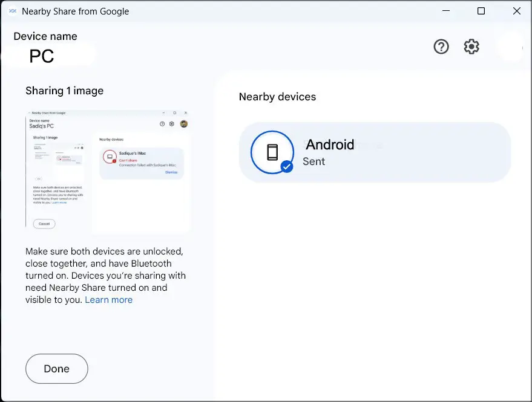Click the 'Make sure both devices' instruction text
This screenshot has width=532, height=402.
[105, 276]
